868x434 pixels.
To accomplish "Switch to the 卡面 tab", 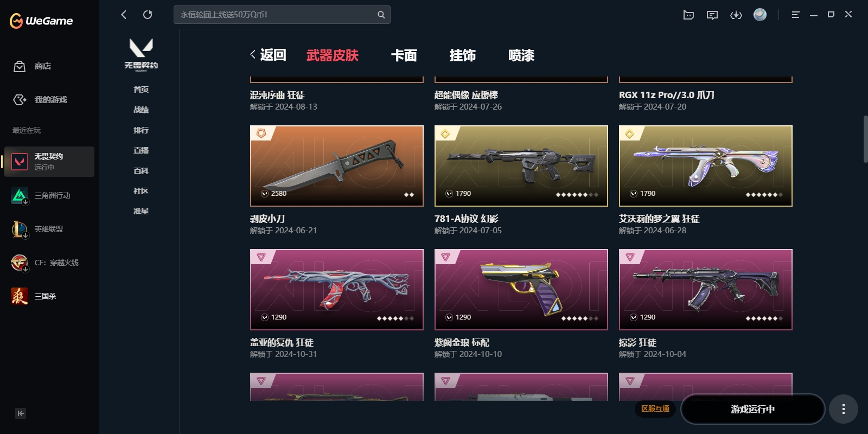I will tap(404, 55).
